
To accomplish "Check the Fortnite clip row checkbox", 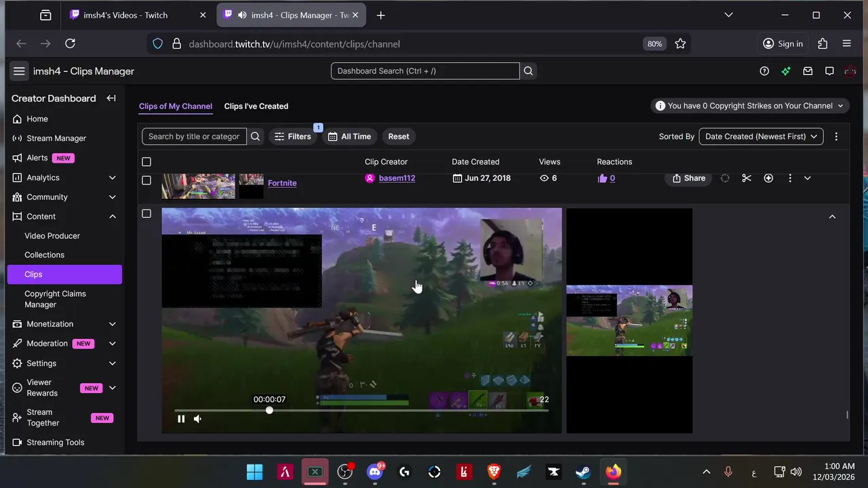I will [146, 180].
